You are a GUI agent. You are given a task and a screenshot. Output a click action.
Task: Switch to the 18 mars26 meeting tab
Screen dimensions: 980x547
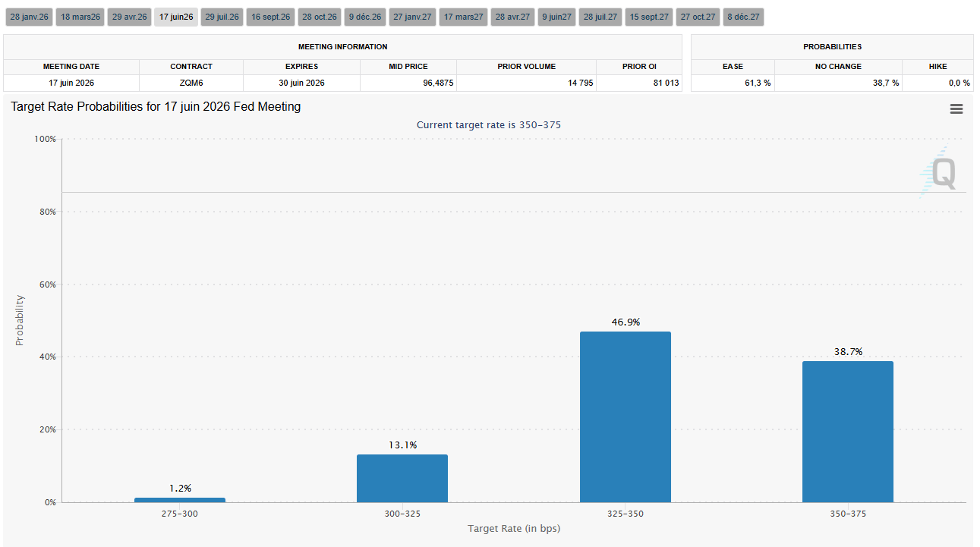80,17
